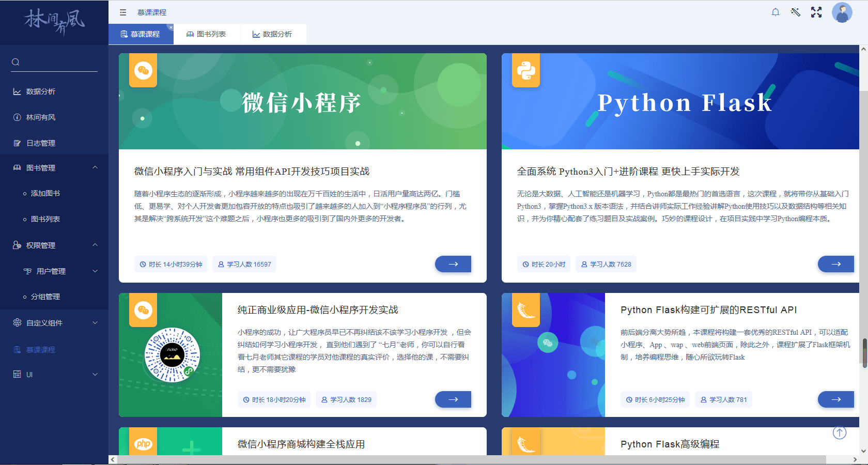The image size is (868, 465).
Task: Click the Flask badge on Python Flask高级编程 card
Action: coord(526,442)
